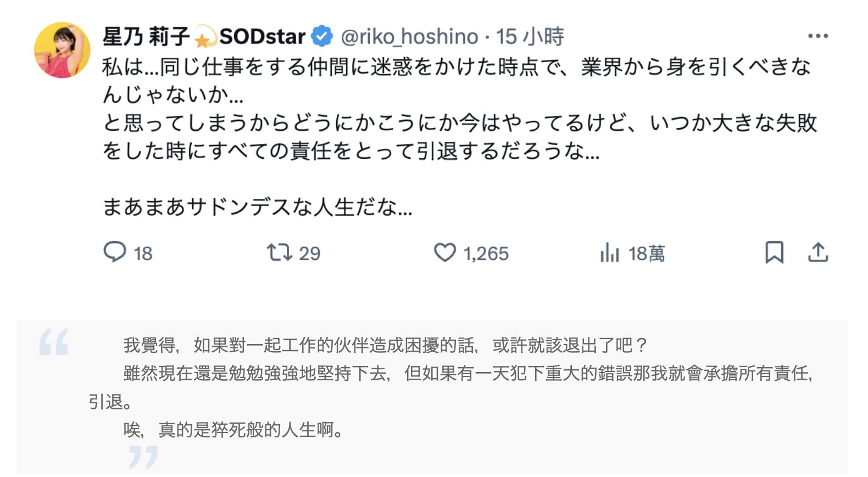
Task: Click the blue verified badge
Action: coord(322,36)
